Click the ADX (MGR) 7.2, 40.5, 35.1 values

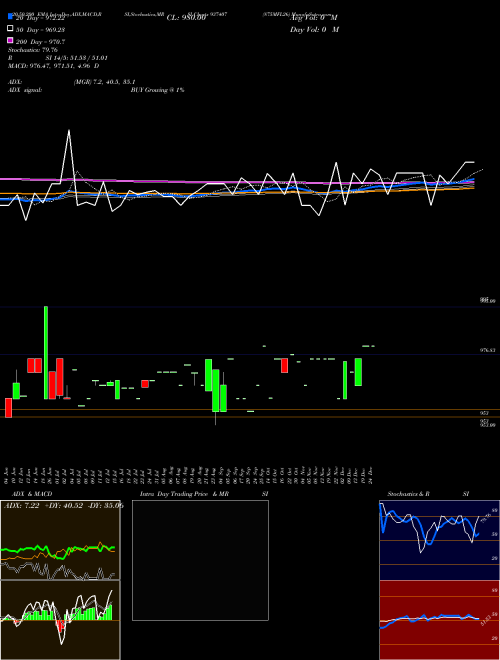pos(104,82)
